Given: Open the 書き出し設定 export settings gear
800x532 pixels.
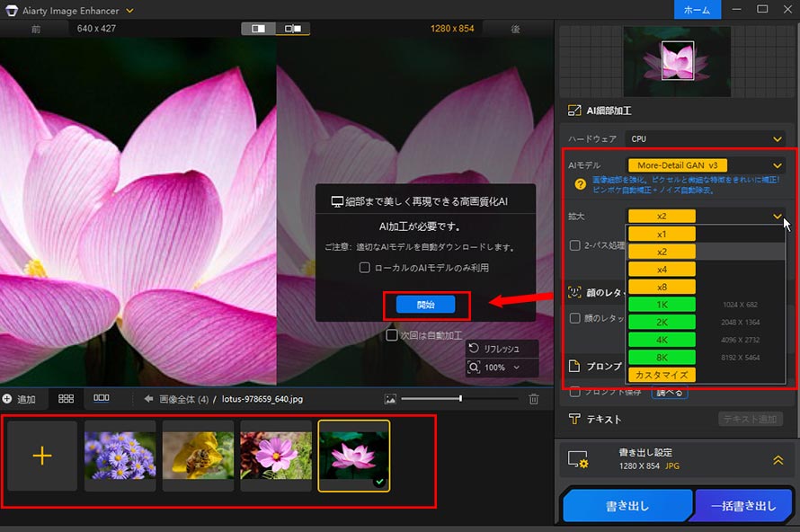Looking at the screenshot, I should (x=580, y=459).
